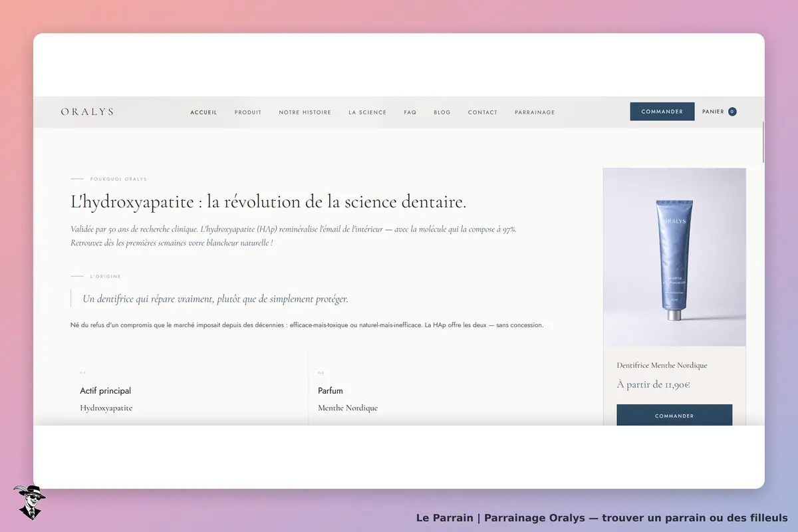Open the Panier cart link

coord(720,112)
